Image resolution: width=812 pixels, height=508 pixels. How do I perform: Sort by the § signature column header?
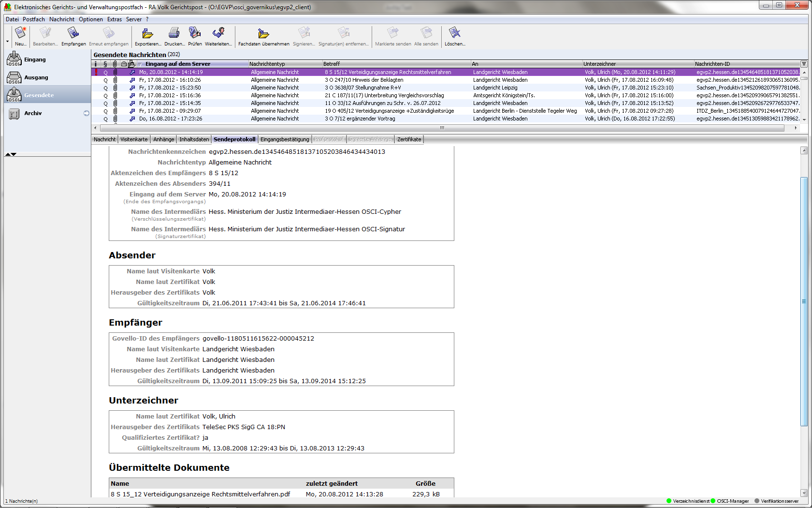(x=105, y=64)
